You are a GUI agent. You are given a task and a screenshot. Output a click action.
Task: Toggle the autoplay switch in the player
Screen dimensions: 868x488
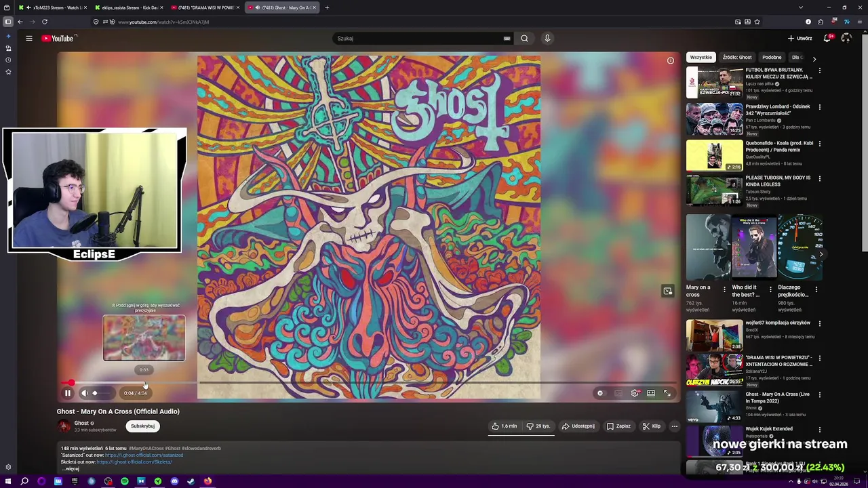(x=600, y=393)
